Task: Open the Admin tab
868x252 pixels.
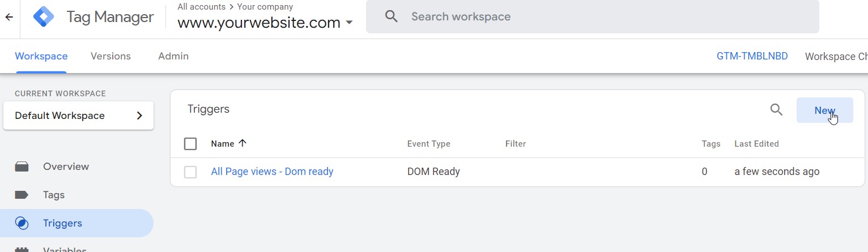Action: (173, 56)
